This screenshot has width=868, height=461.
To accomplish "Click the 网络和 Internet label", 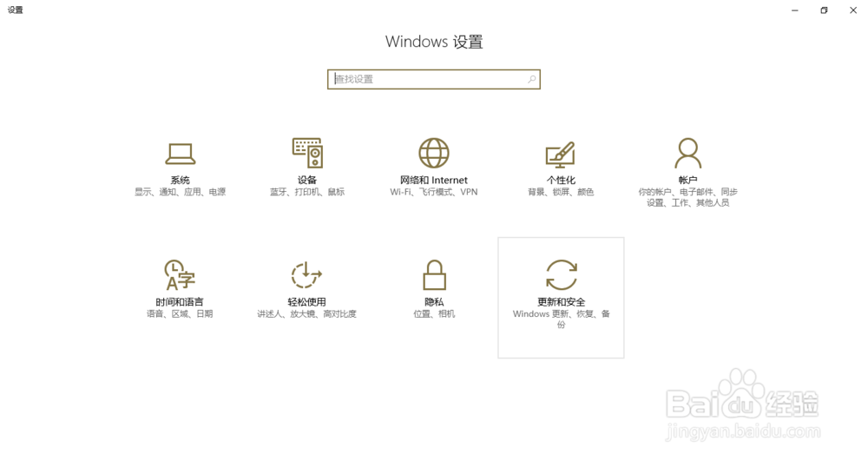I will tap(433, 180).
